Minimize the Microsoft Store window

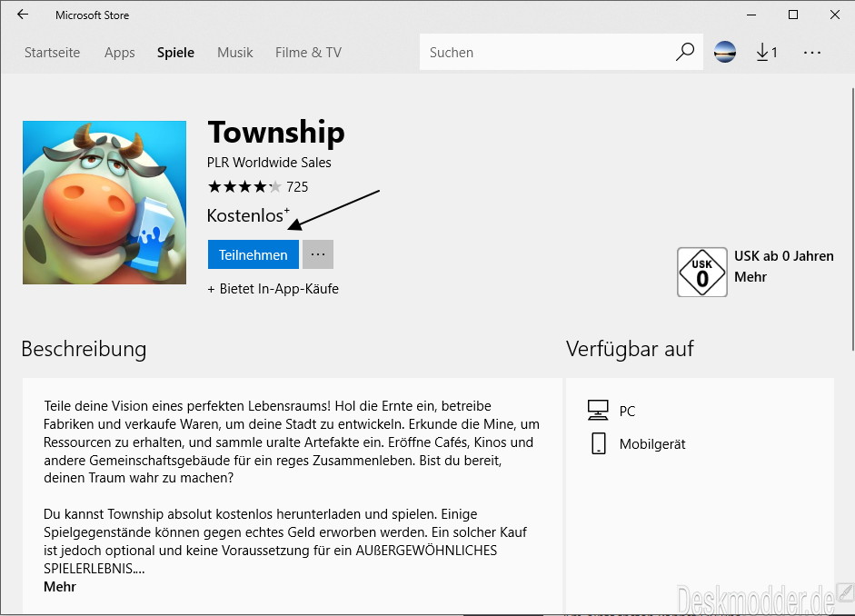click(x=751, y=15)
